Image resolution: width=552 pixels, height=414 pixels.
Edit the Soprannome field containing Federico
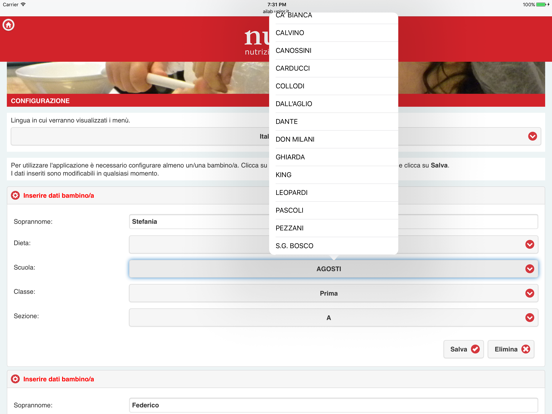click(333, 405)
